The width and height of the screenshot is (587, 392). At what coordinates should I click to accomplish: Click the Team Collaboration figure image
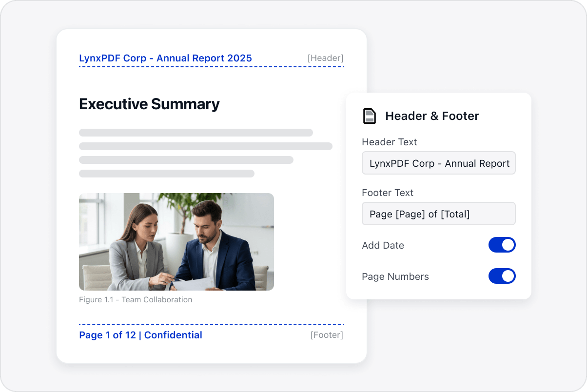[x=176, y=242]
